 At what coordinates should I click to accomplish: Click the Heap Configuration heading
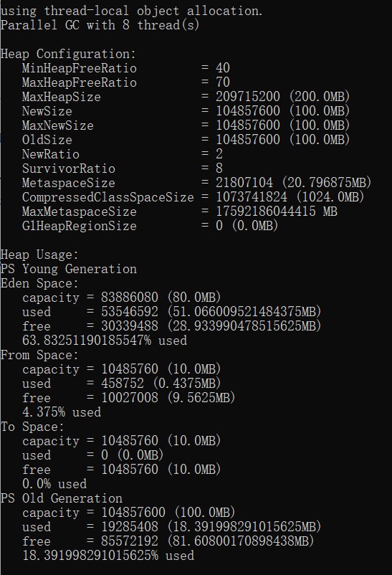68,54
